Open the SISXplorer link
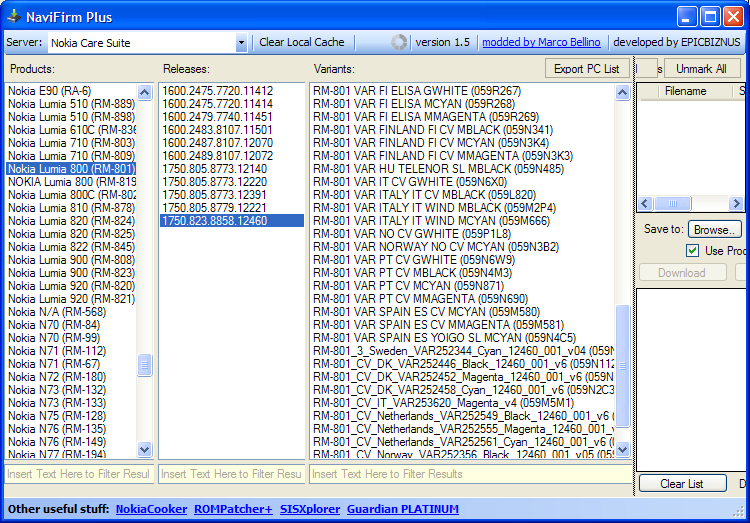750x523 pixels. [x=310, y=509]
